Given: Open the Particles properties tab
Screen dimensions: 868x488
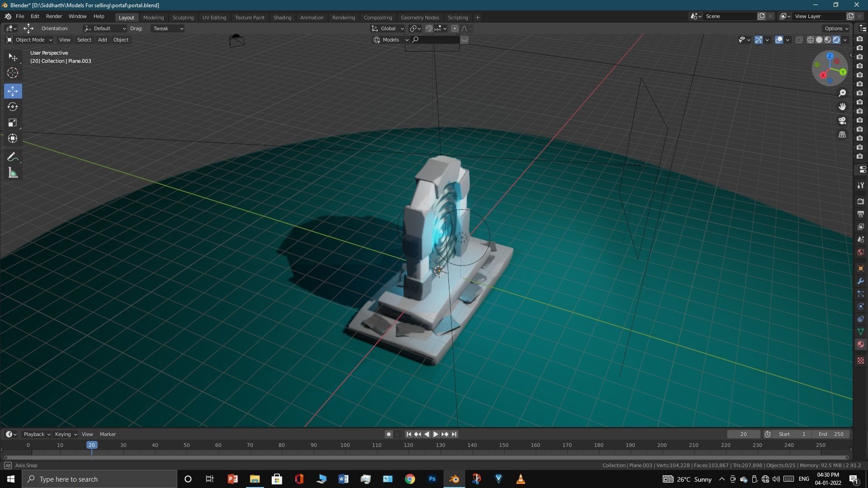Looking at the screenshot, I should coord(861,294).
